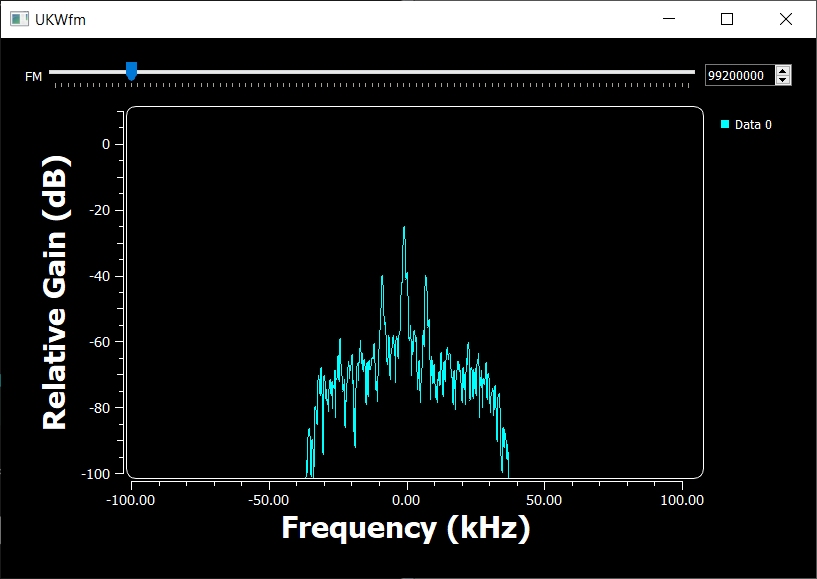Close the UKWfm window

pyautogui.click(x=785, y=19)
